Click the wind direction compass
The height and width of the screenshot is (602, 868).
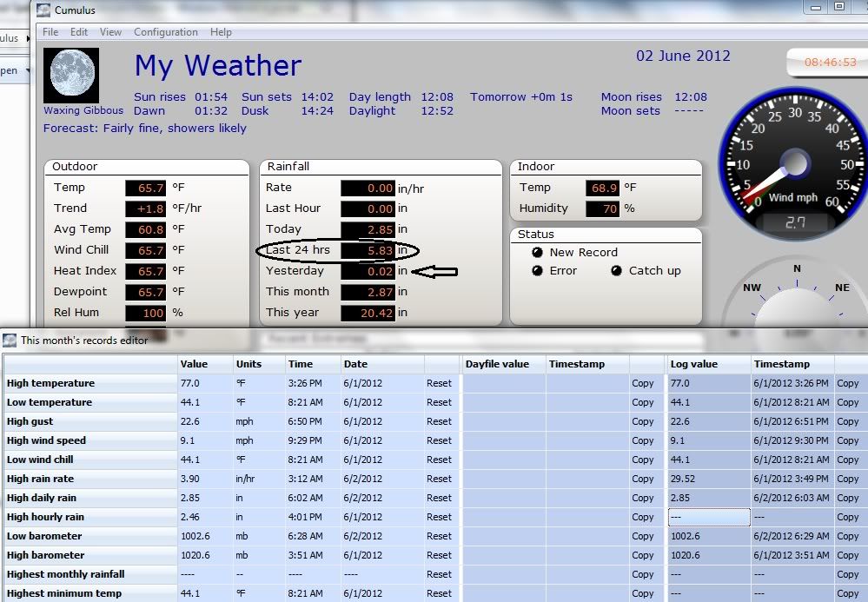tap(796, 304)
